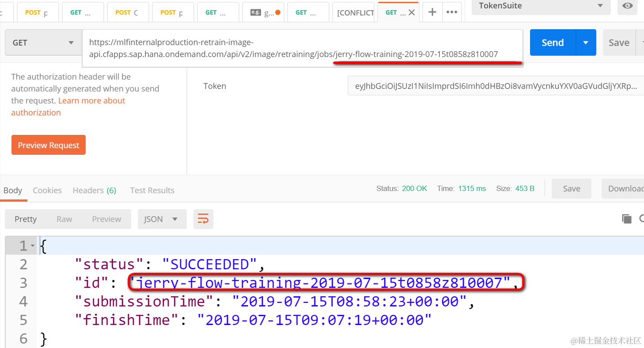Viewport: 644px width, 348px height.
Task: Click the "SUCCEEDED" status value
Action: (x=210, y=264)
